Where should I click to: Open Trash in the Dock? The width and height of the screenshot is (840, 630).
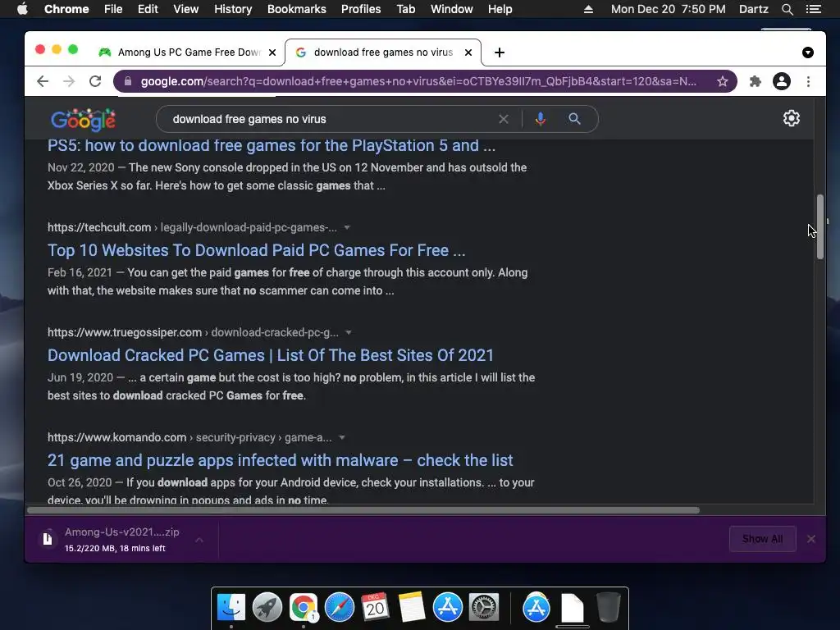[608, 608]
